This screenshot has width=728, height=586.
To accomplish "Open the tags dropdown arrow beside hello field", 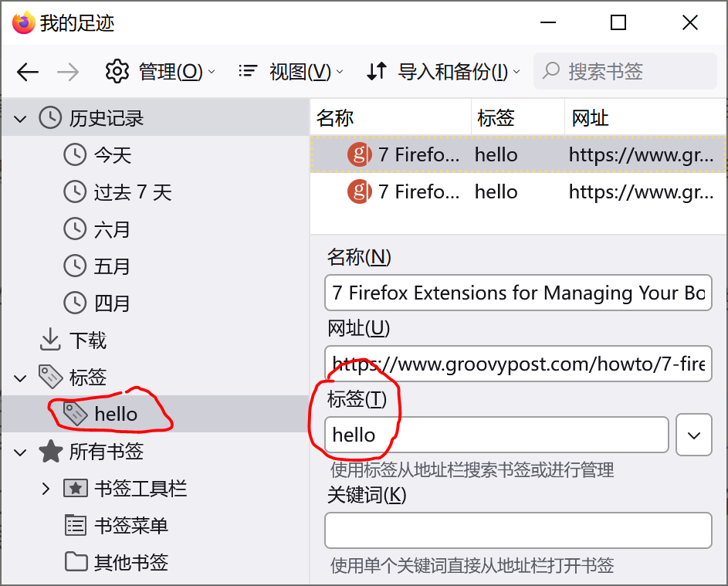I will coord(693,435).
